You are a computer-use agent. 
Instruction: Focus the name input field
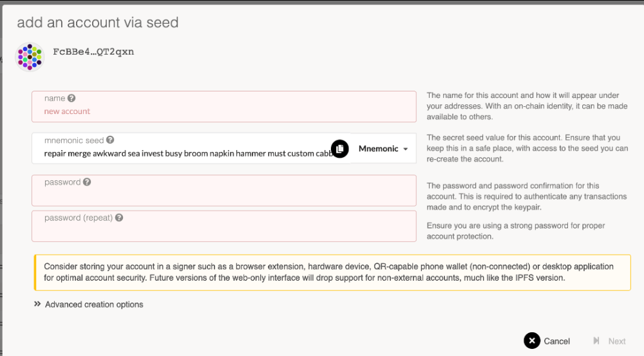coord(224,106)
